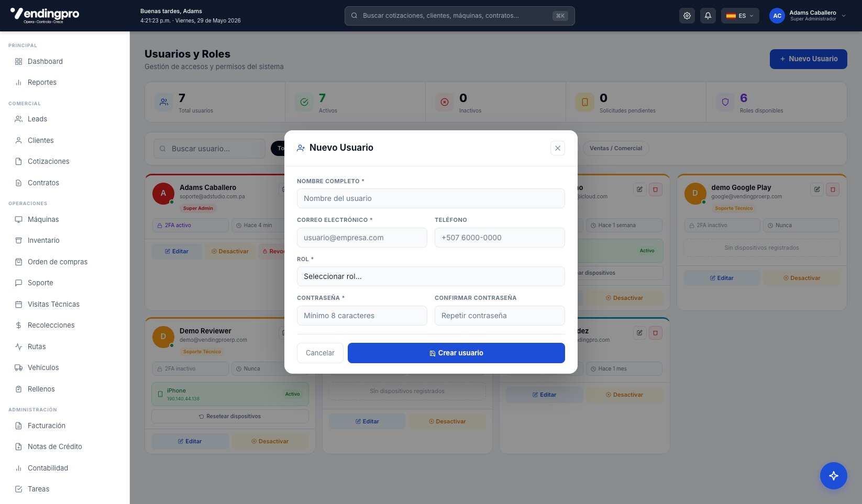The image size is (862, 504).
Task: Click Resetear dispositivos on Demo Reviewer card
Action: point(230,417)
